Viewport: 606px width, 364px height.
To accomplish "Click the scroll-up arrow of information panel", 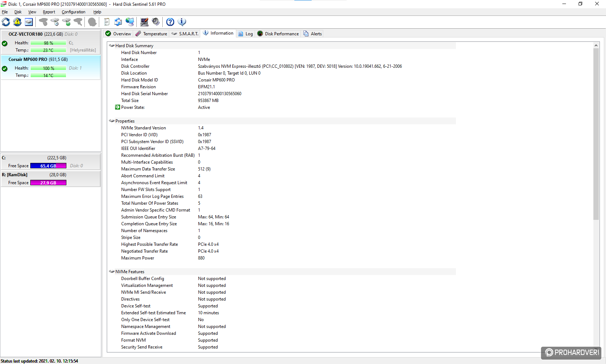I will (596, 45).
